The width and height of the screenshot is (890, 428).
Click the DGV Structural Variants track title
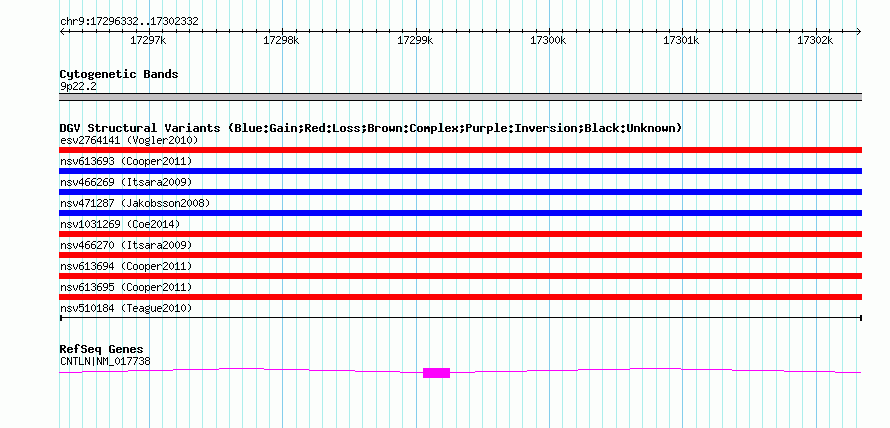tap(371, 128)
